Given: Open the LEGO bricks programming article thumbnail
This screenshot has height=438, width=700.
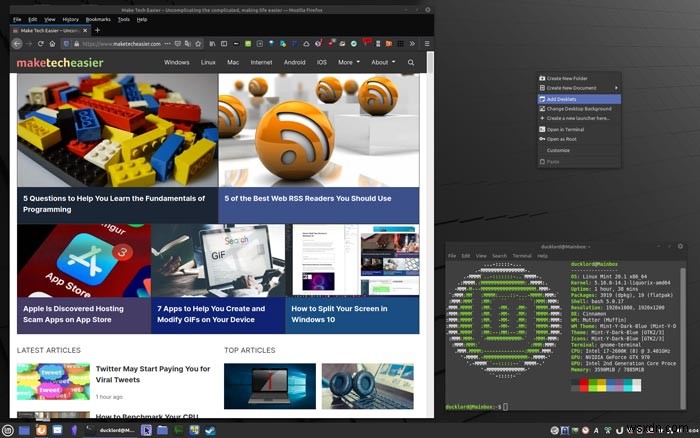Looking at the screenshot, I should pos(118,130).
